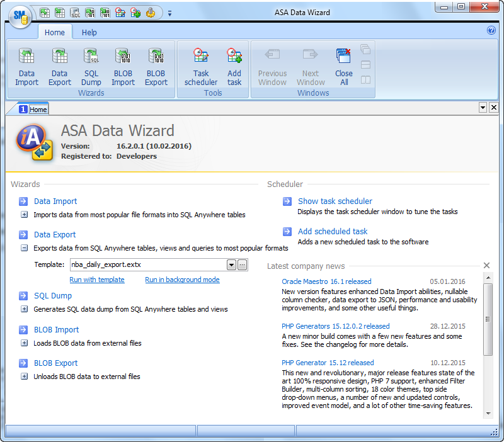Click the Help question mark icon

[x=492, y=30]
